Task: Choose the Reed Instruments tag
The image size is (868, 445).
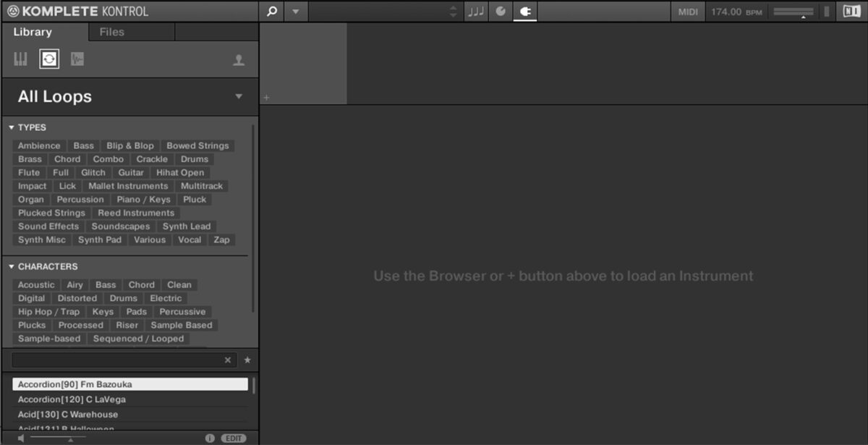Action: pyautogui.click(x=136, y=213)
